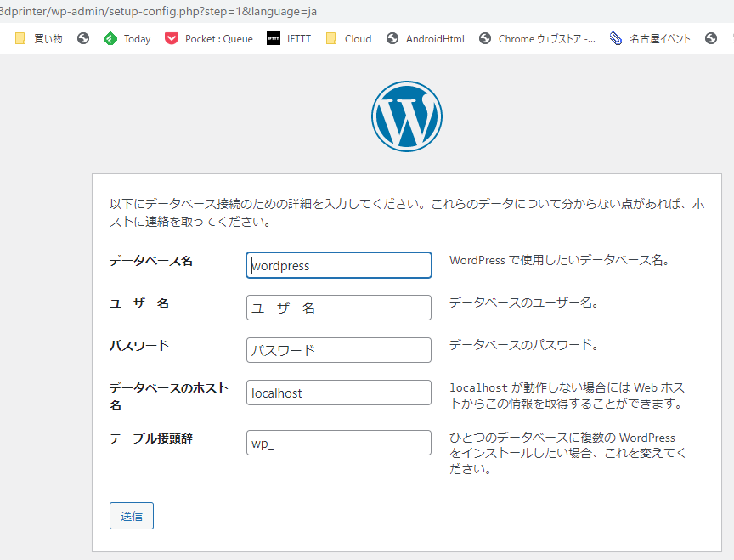Focus the データベース名 field containing wordpress
The height and width of the screenshot is (560, 734).
point(338,265)
